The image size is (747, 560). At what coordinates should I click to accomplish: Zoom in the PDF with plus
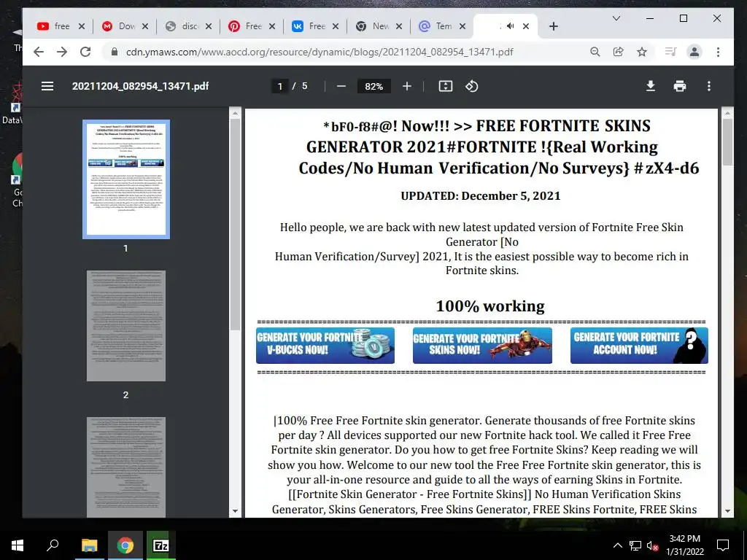407,86
